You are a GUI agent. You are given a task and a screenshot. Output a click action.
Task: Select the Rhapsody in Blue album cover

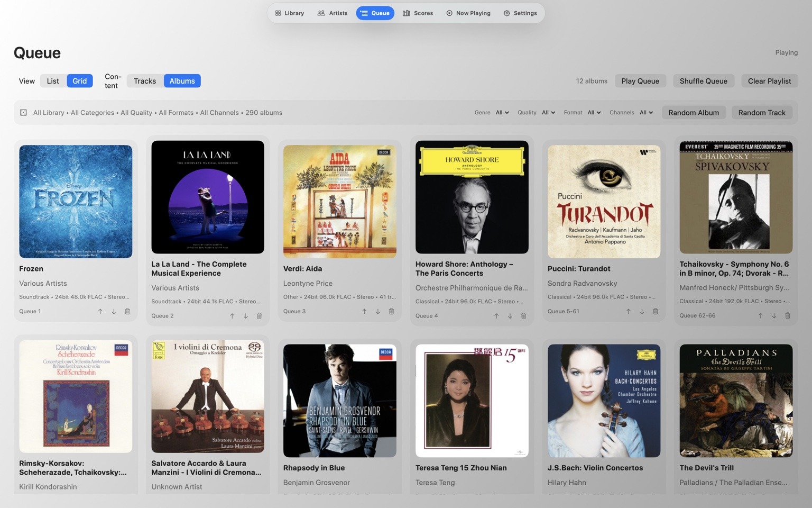click(340, 401)
